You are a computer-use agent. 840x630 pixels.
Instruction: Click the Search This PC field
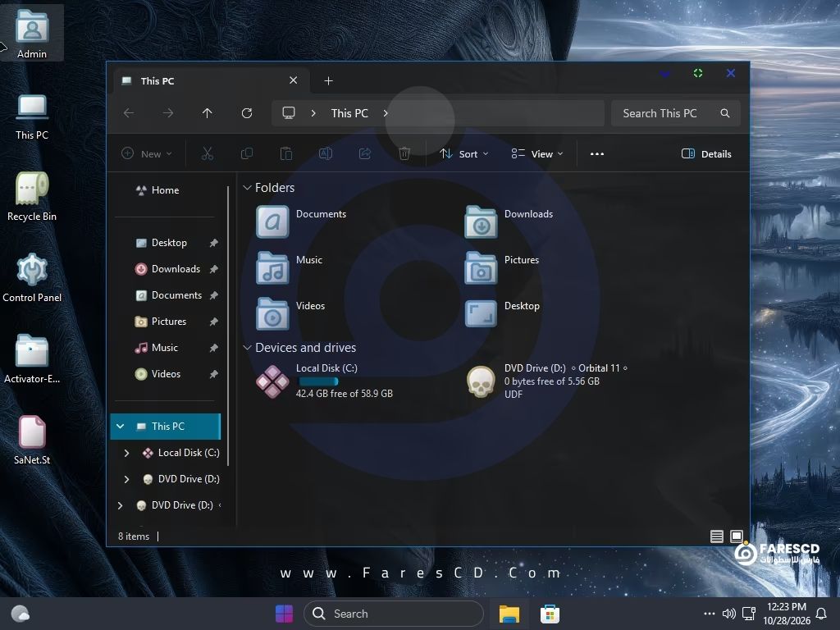[676, 113]
